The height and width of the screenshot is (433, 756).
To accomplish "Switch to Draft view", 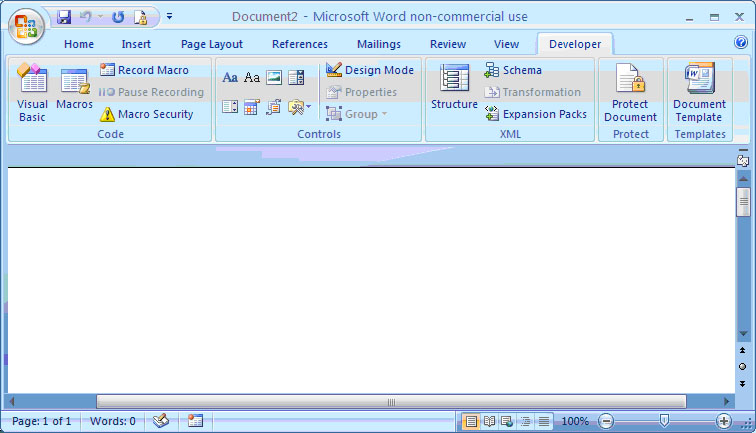I will coord(543,421).
